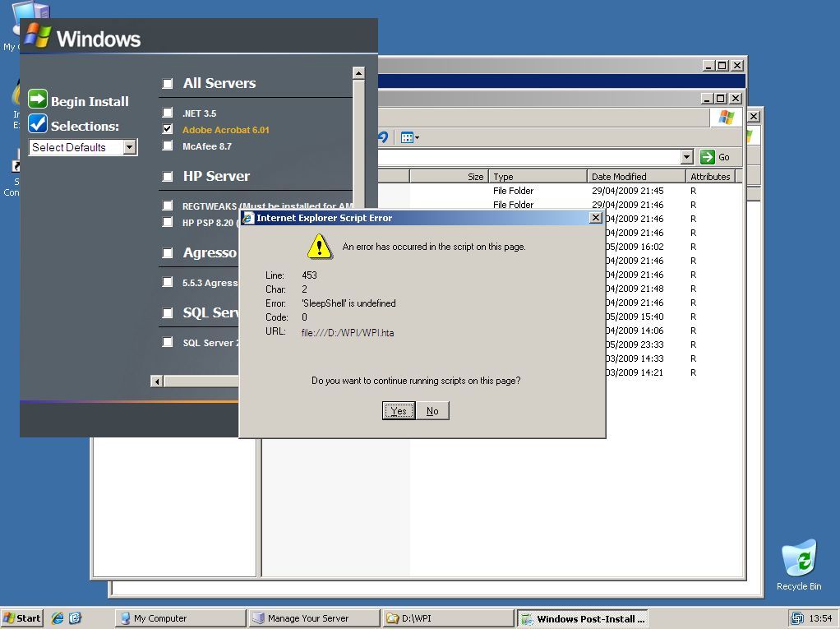840x629 pixels.
Task: Click the green Go arrow icon in the Explorer address bar
Action: [707, 157]
